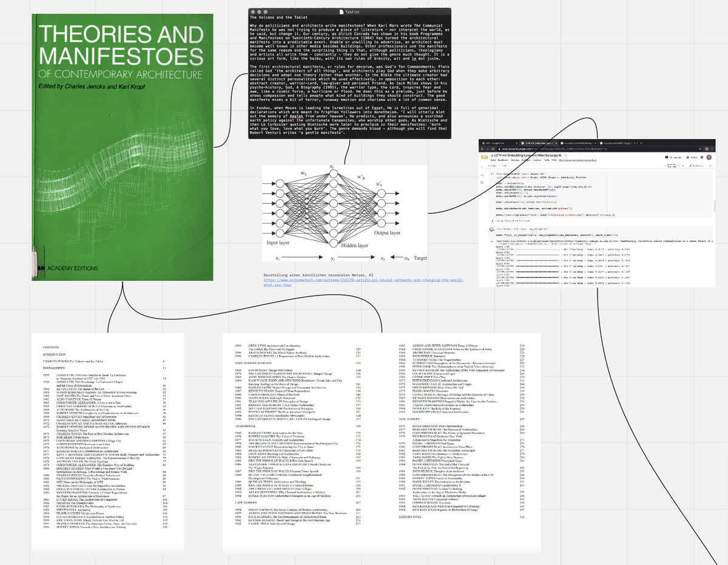728x565 pixels.
Task: Collapse the Colab header using the chevron
Action: click(710, 164)
